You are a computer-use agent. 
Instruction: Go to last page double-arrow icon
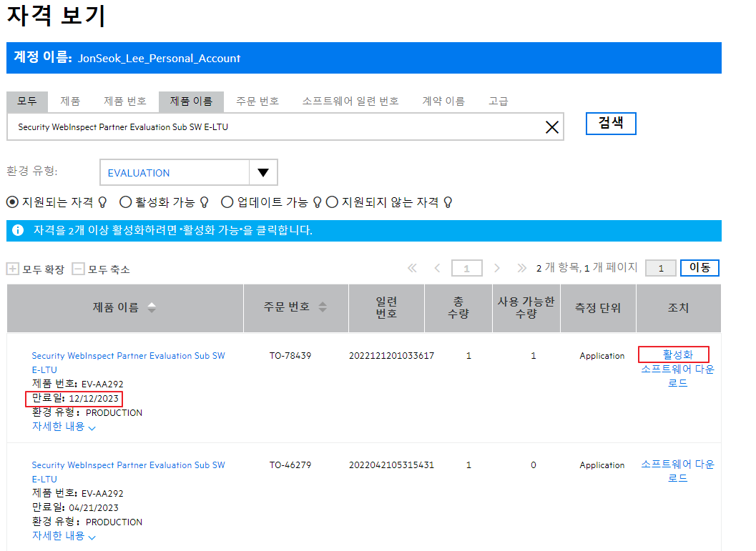coord(521,268)
